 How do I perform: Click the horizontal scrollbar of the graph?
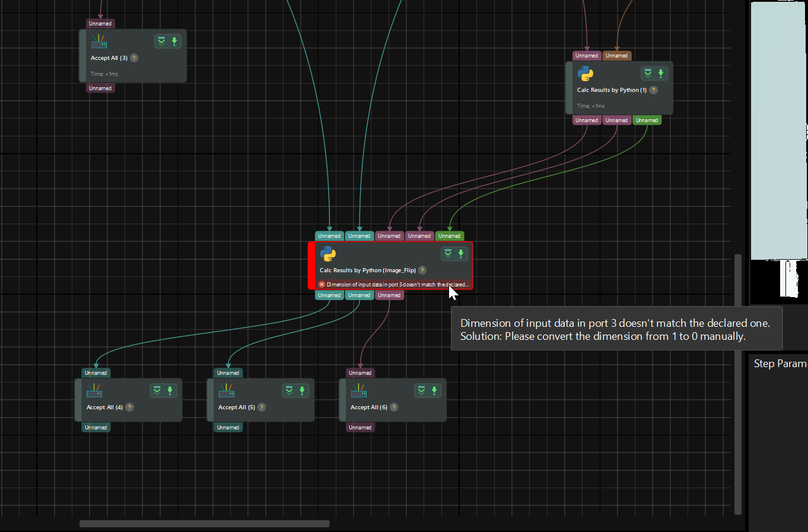coord(204,524)
